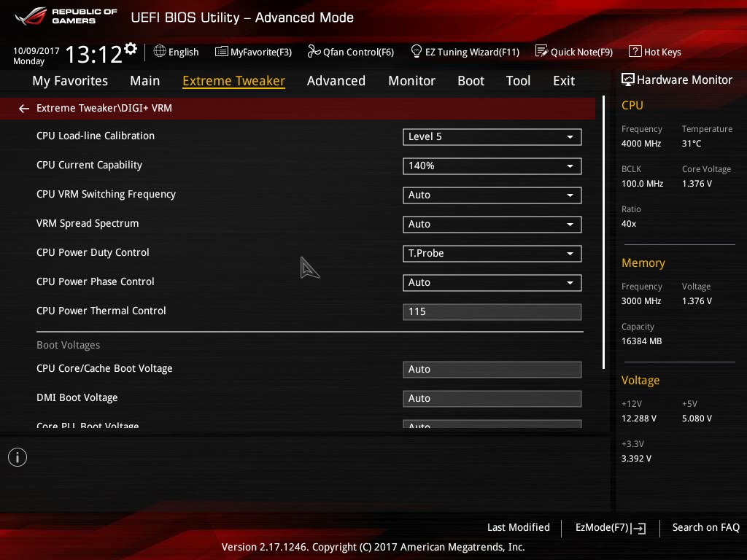Go to the Exit tab
This screenshot has height=560, width=747.
coord(564,81)
